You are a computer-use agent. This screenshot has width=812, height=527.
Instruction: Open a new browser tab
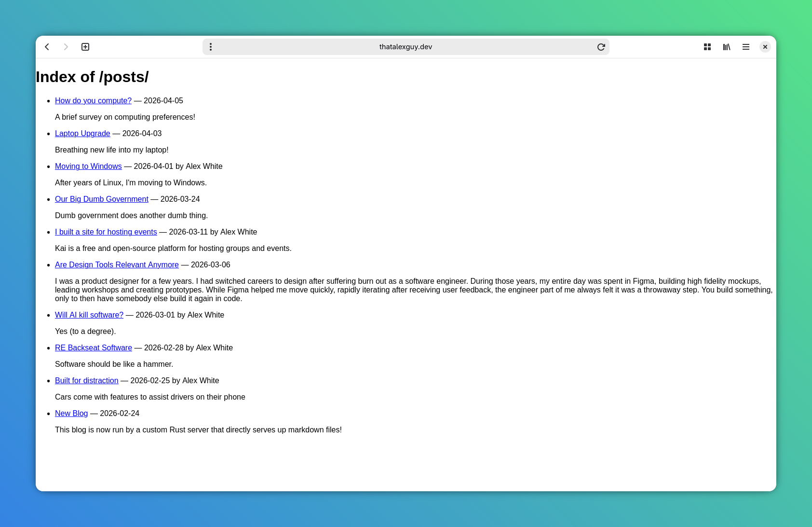[85, 47]
